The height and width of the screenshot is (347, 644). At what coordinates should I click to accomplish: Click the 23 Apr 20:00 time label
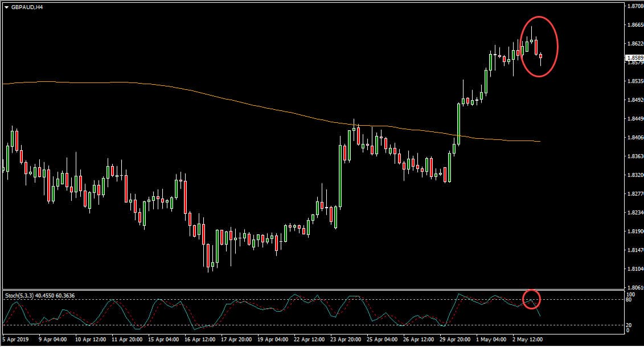[x=346, y=340]
